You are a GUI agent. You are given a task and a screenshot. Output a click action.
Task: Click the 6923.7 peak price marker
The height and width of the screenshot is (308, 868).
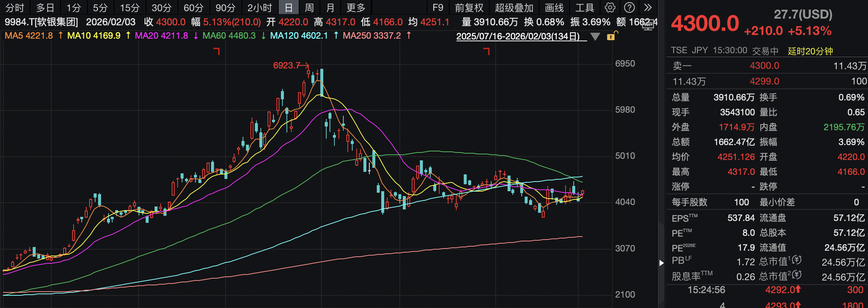click(x=286, y=65)
